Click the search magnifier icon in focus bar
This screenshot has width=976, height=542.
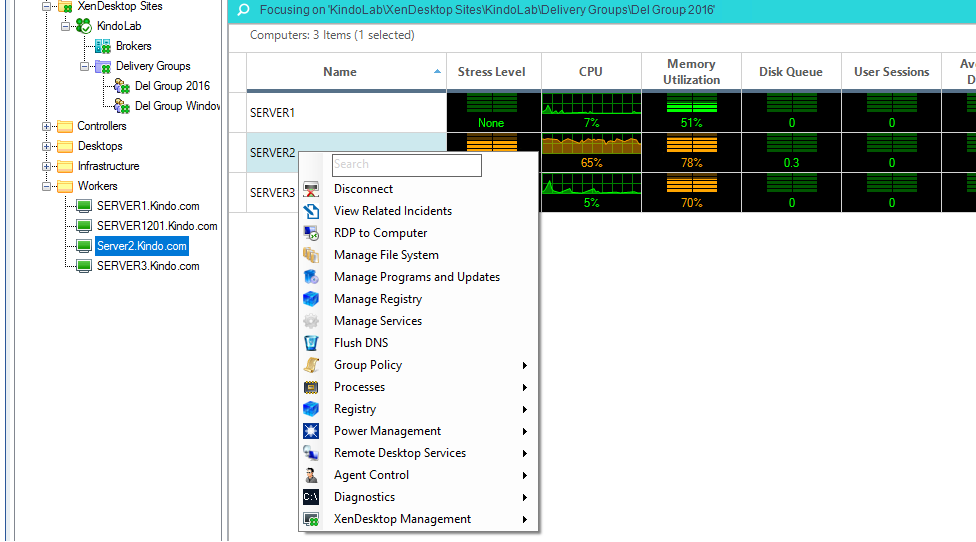[x=243, y=10]
